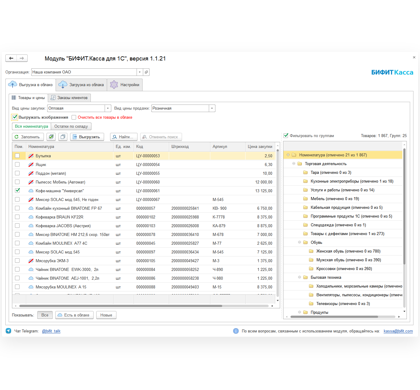Image resolution: width=420 pixels, height=390 pixels.
Task: Click folder icon of Женская обувь group
Action: tap(311, 251)
